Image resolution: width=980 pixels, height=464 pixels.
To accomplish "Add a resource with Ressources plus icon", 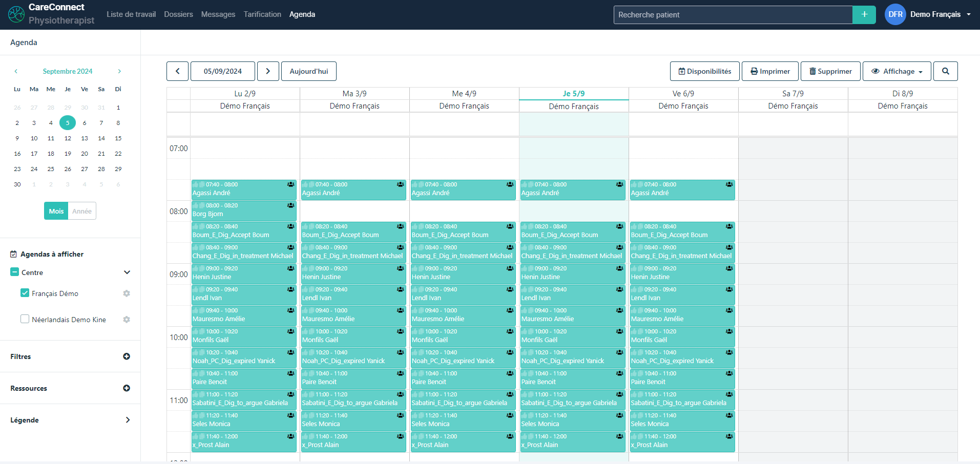I will click(127, 388).
